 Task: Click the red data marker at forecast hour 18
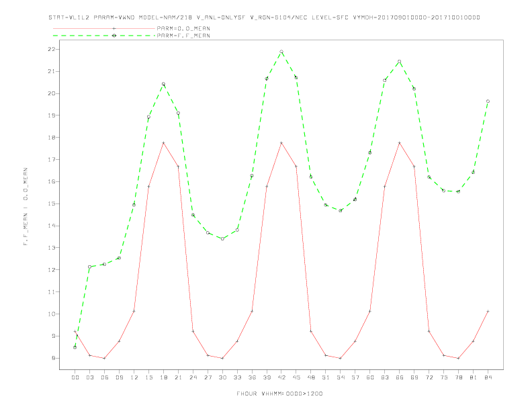point(163,143)
